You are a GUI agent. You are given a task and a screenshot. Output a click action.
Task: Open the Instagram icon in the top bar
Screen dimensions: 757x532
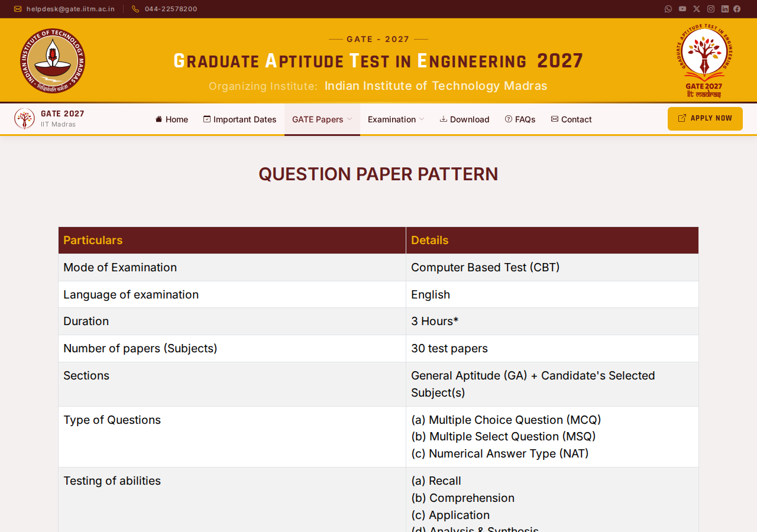711,9
